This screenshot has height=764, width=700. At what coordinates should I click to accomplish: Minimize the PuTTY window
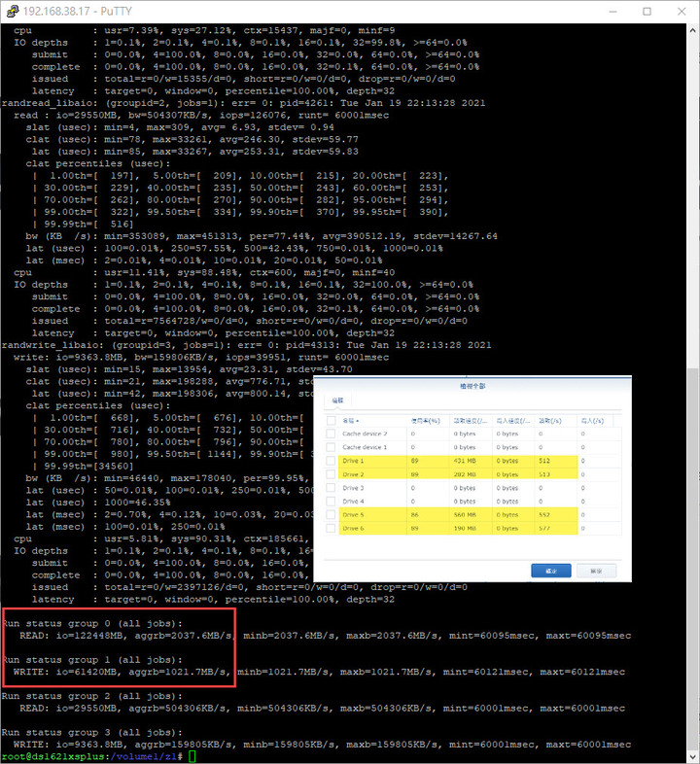(613, 12)
